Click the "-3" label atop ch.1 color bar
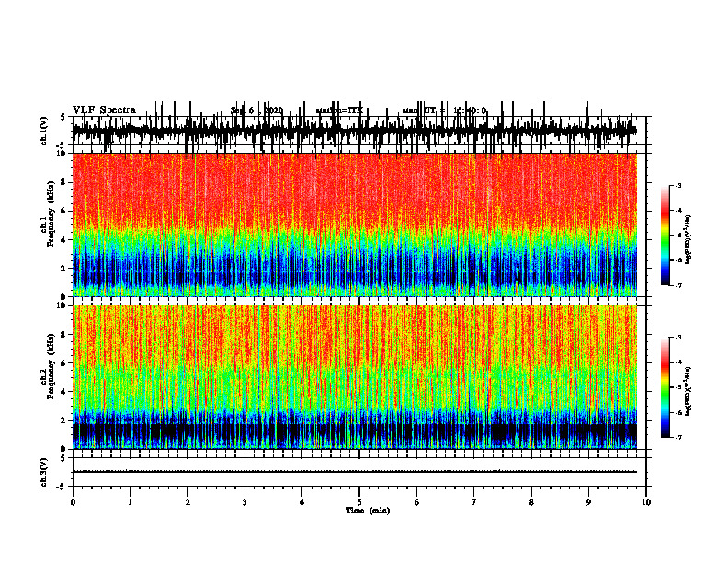The width and height of the screenshot is (728, 563). [678, 185]
